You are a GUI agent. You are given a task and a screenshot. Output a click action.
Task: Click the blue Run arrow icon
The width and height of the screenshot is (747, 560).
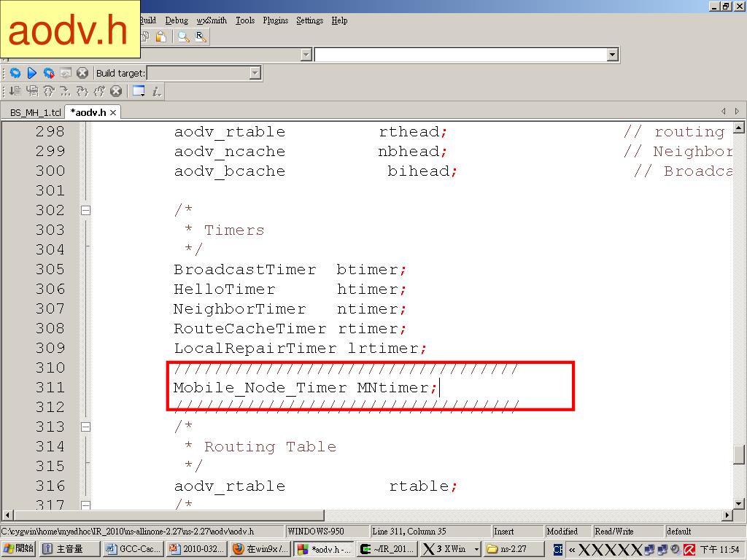tap(32, 73)
